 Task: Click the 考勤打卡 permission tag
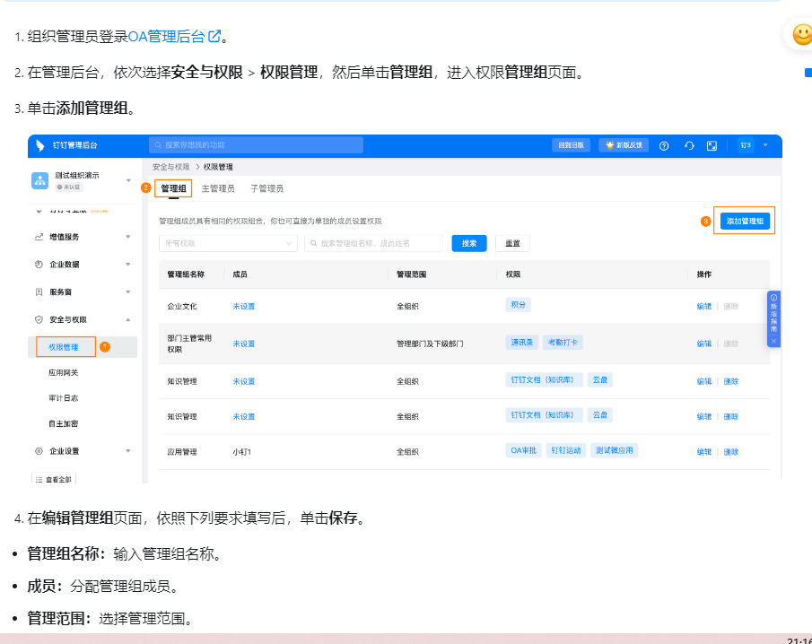pyautogui.click(x=563, y=343)
